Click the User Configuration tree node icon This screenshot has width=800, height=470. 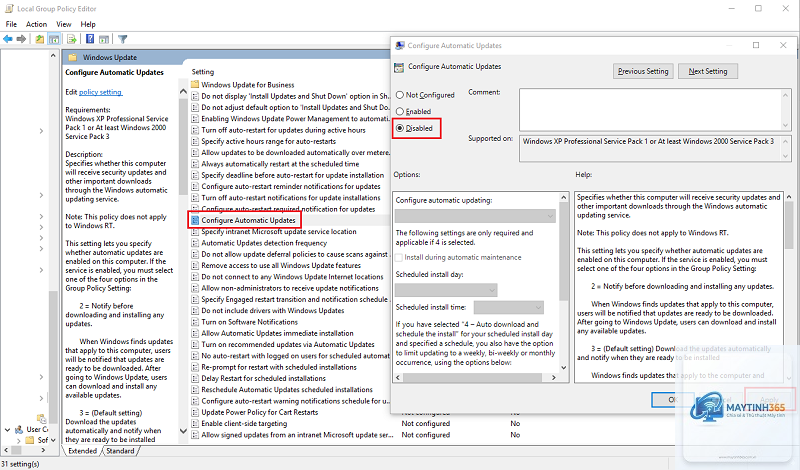pos(19,430)
